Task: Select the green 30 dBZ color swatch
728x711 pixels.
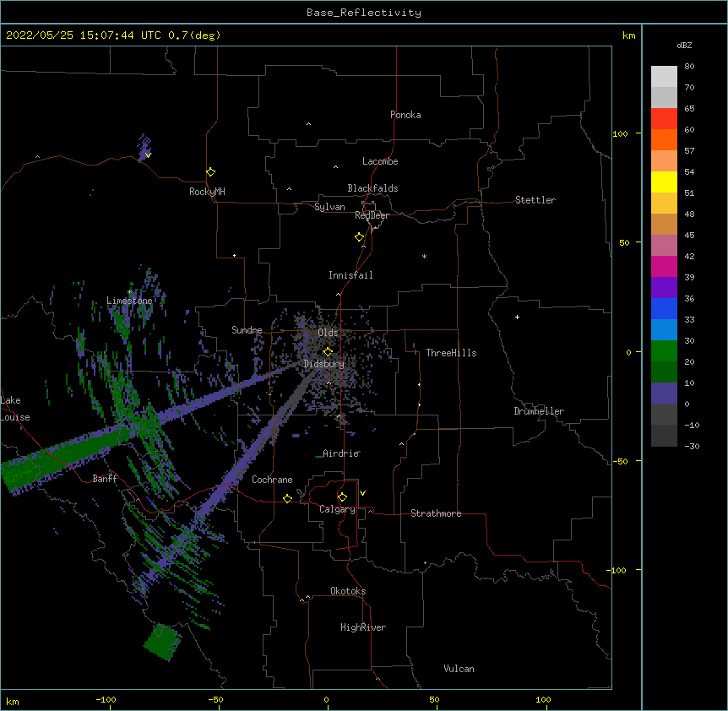Action: (x=664, y=351)
